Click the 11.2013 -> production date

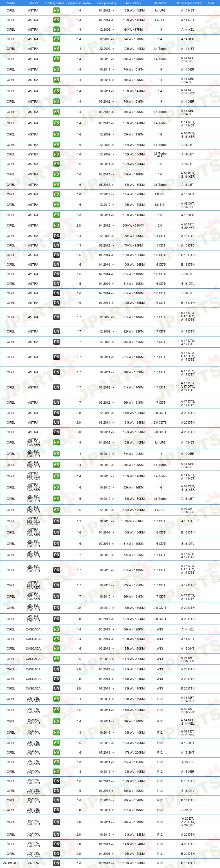tap(107, 659)
